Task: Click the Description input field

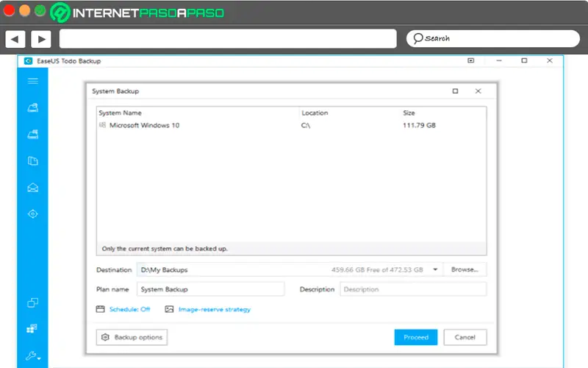Action: tap(413, 289)
